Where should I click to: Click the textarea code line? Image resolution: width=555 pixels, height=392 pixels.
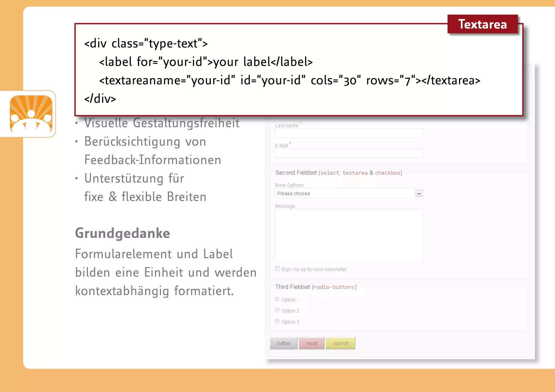coord(290,80)
